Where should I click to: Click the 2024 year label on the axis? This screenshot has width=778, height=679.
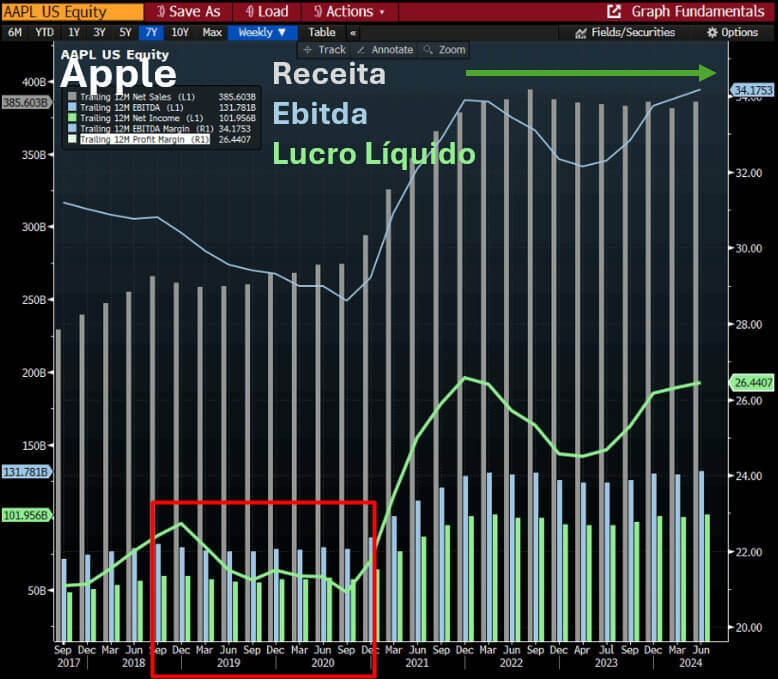691,663
